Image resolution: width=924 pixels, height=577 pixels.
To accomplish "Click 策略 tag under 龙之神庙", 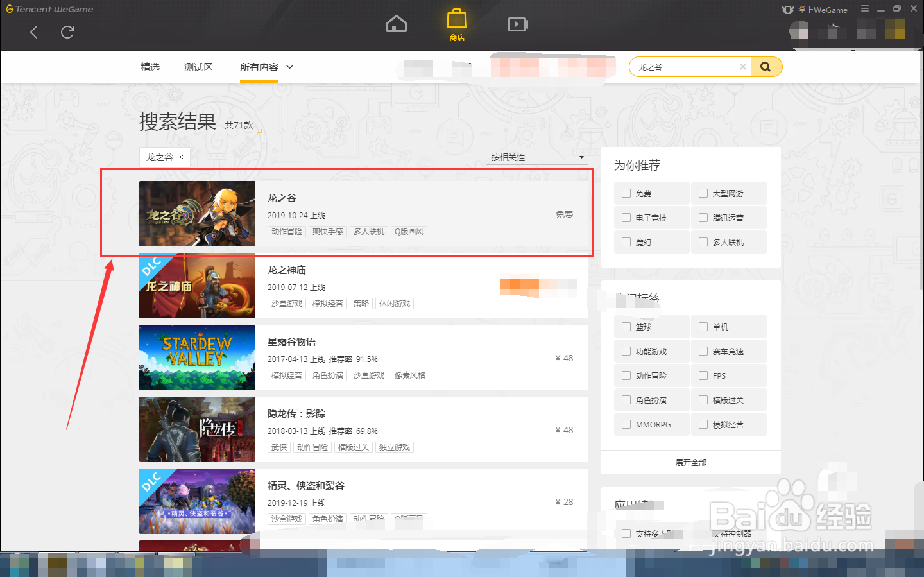I will coord(361,304).
